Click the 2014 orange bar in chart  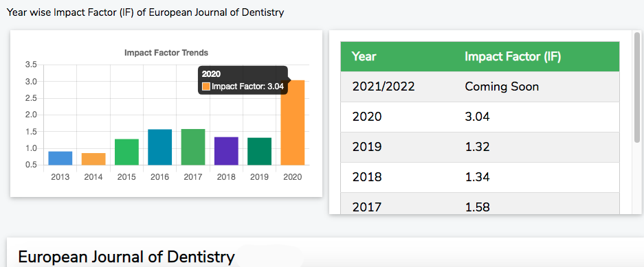coord(93,159)
